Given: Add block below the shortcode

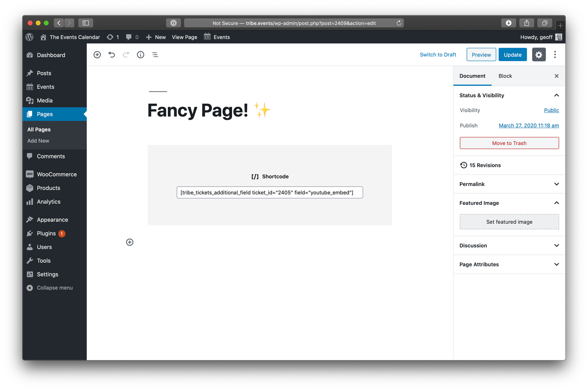Looking at the screenshot, I should [x=130, y=242].
